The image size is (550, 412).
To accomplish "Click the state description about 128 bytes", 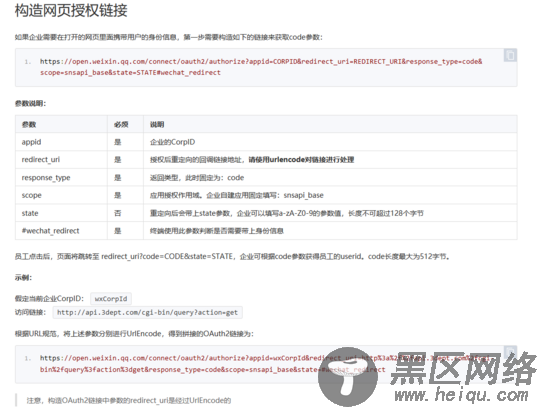I will coord(330,213).
